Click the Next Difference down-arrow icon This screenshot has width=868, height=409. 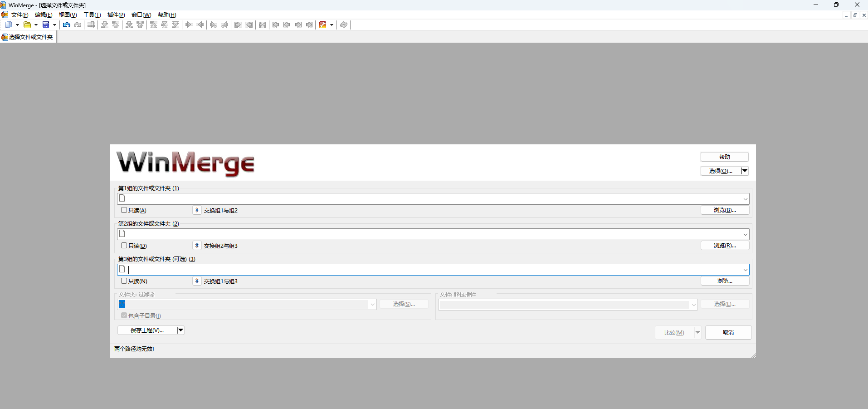coord(105,25)
